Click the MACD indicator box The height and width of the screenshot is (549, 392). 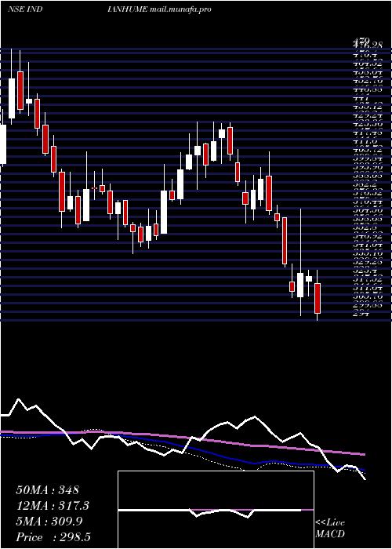[216, 510]
